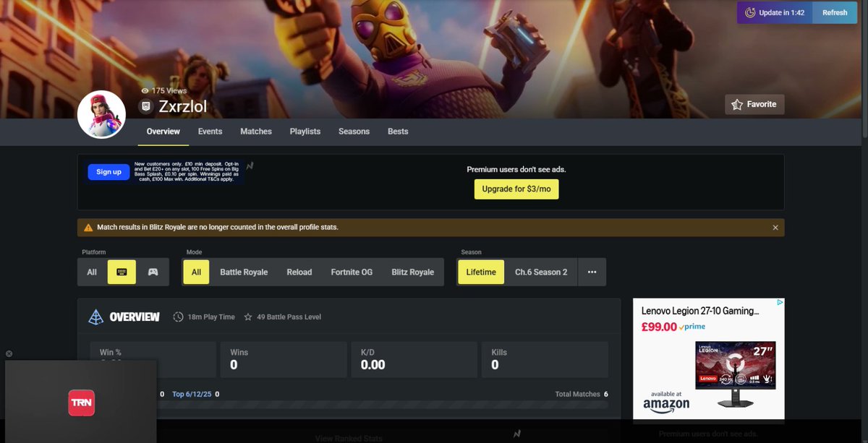Open the Seasons tab
Screen dimensions: 868x443
(x=354, y=132)
